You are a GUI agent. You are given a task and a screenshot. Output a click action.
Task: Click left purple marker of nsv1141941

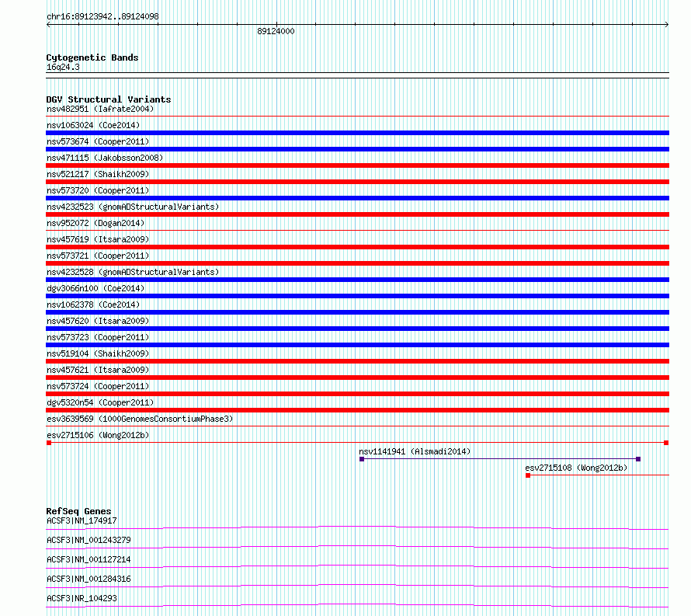point(362,459)
